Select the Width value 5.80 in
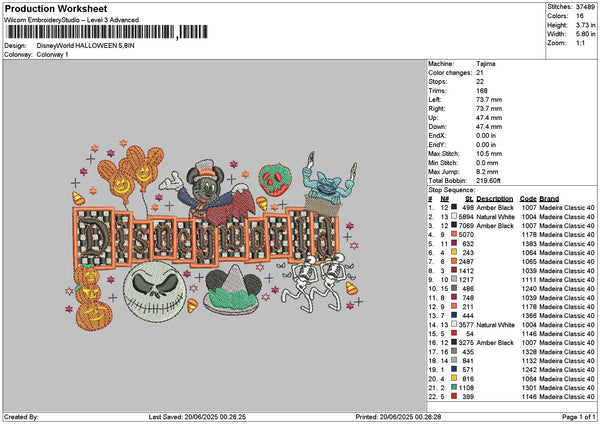This screenshot has height=424, width=600. pyautogui.click(x=585, y=34)
